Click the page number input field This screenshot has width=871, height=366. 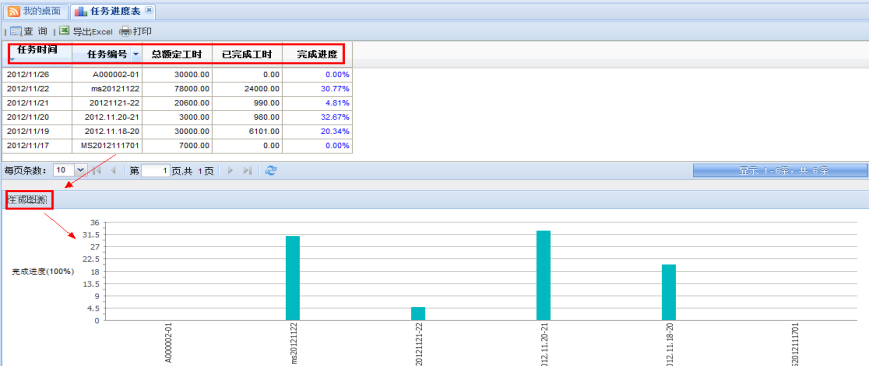155,171
